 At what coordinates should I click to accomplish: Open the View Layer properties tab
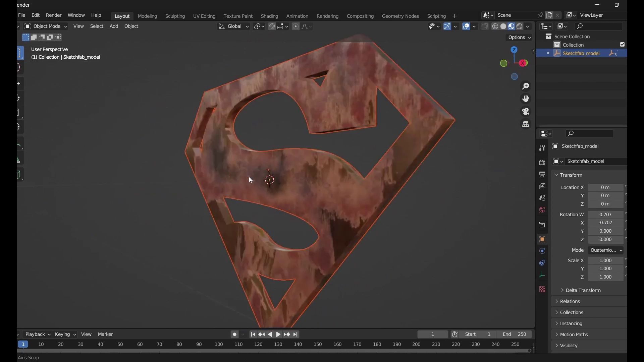point(542,186)
